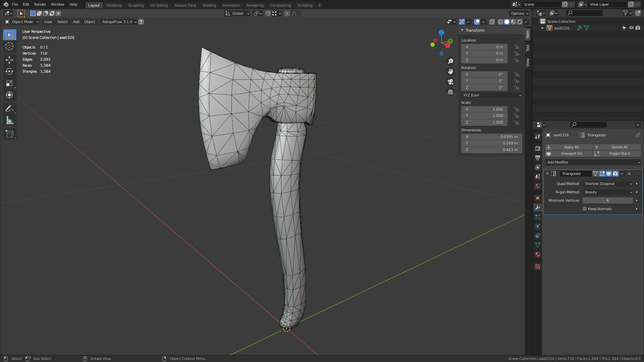This screenshot has height=362, width=644.
Task: Click the Apply All button
Action: 571,147
